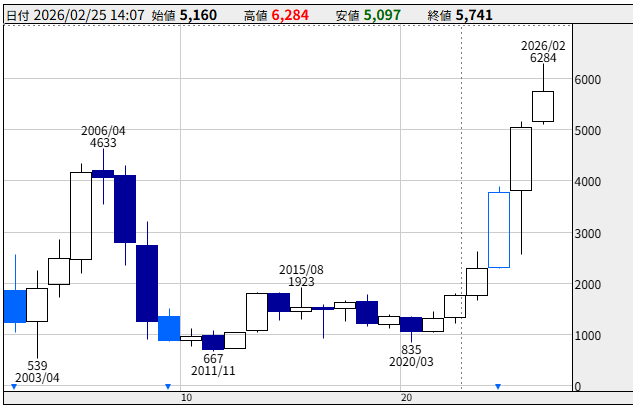
Task: Click the light blue candle at the chart's left edge
Action: 14,306
